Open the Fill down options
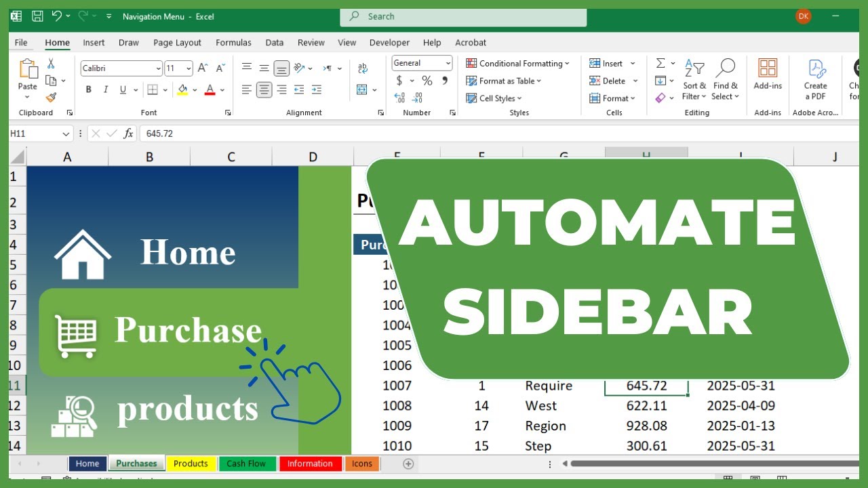This screenshot has height=488, width=868. (x=660, y=81)
